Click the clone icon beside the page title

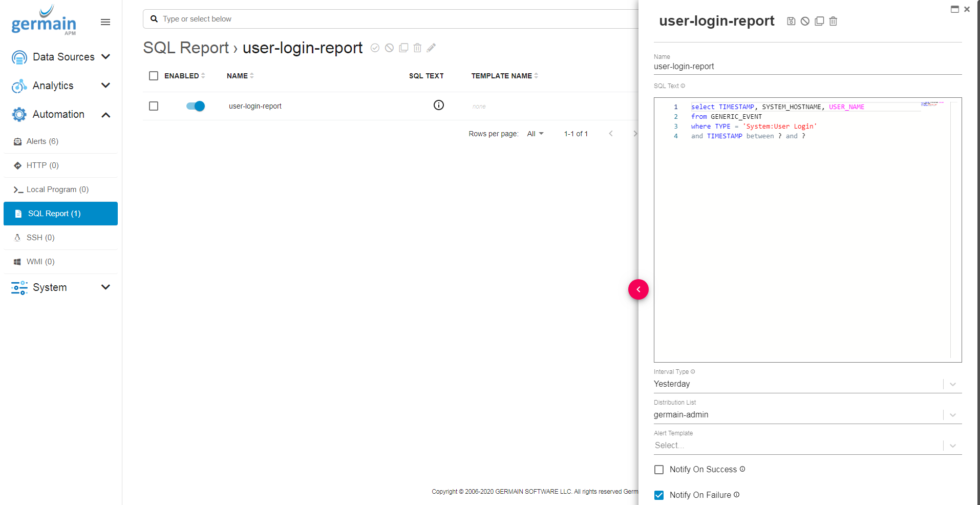pos(403,48)
